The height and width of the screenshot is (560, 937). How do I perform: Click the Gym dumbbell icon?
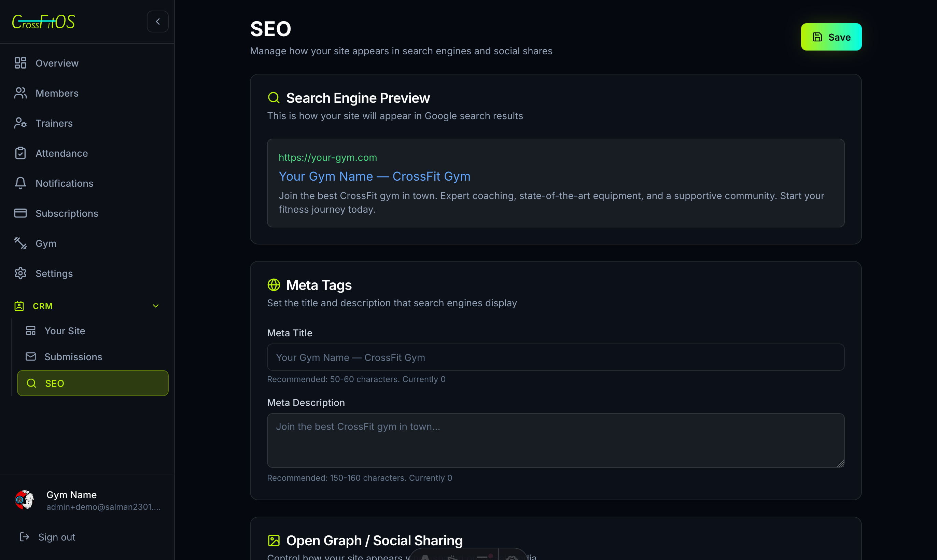tap(20, 243)
